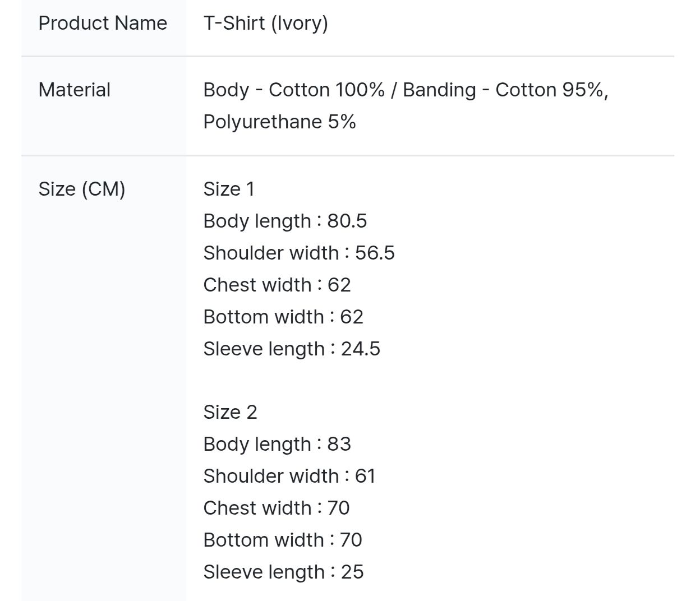Click the Body - Cotton 100% text
Viewport: 700px width, 601px height.
coord(294,90)
